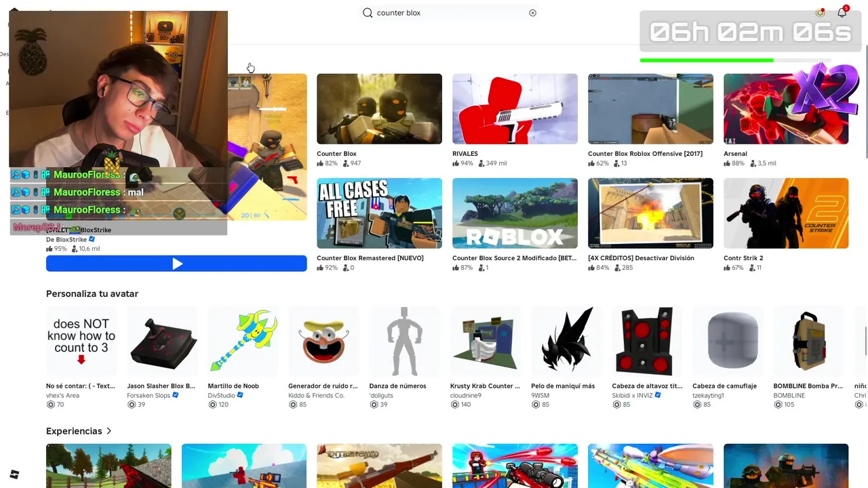Select the Generador de ruido face item

pyautogui.click(x=323, y=342)
